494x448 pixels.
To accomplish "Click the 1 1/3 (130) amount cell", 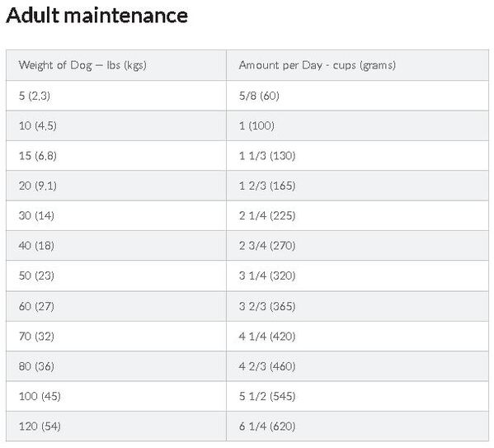I will pyautogui.click(x=357, y=156).
